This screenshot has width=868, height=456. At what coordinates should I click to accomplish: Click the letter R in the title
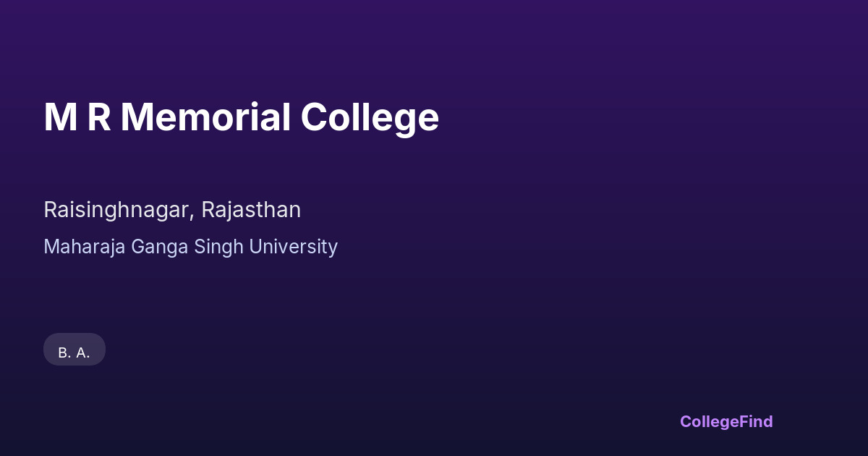[99, 117]
